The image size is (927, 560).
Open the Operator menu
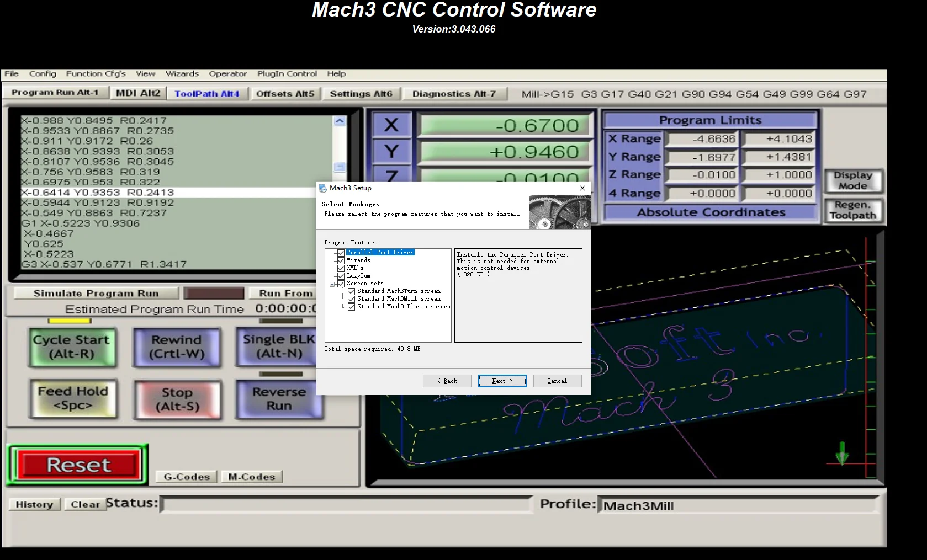tap(227, 73)
